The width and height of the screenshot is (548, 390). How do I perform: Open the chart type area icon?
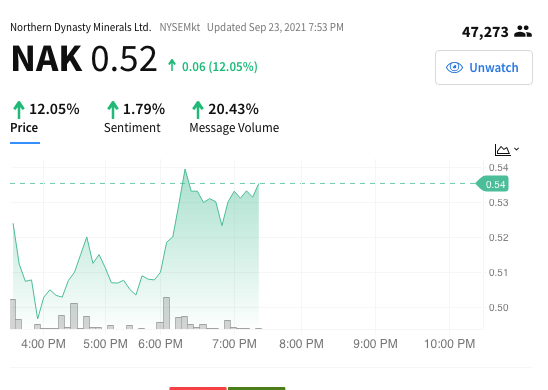[x=503, y=150]
